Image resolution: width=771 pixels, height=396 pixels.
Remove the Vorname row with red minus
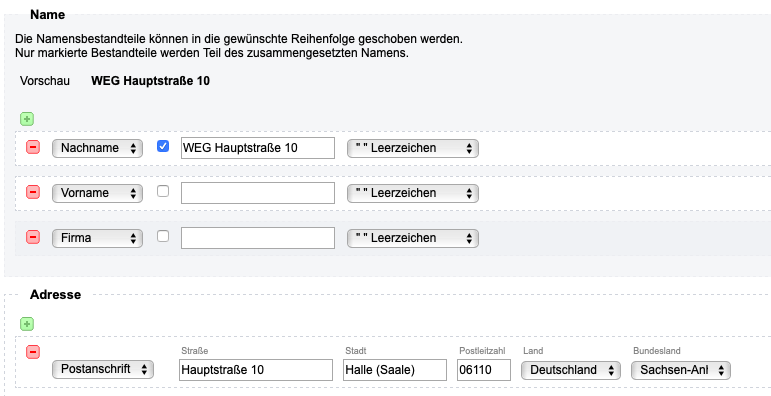(x=33, y=192)
